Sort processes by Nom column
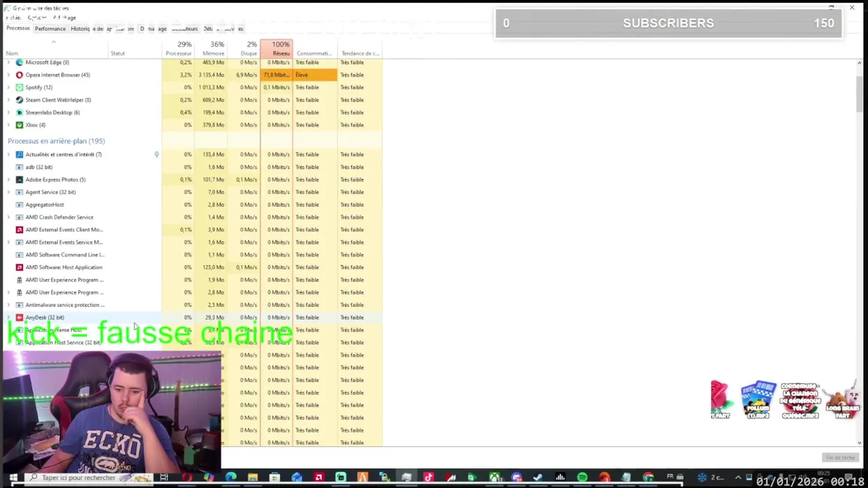Viewport: 868px width, 488px height. tap(54, 49)
